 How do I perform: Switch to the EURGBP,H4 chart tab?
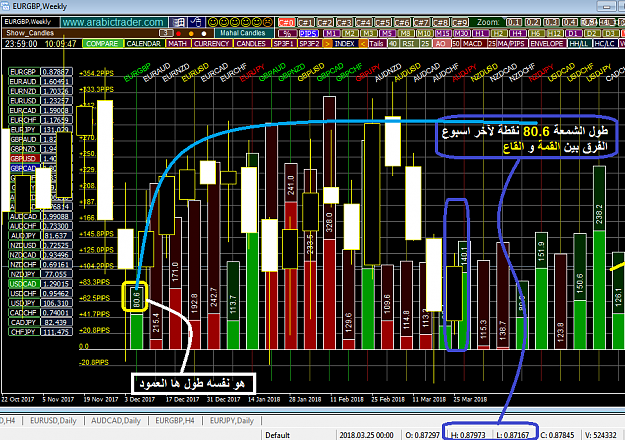pyautogui.click(x=175, y=421)
